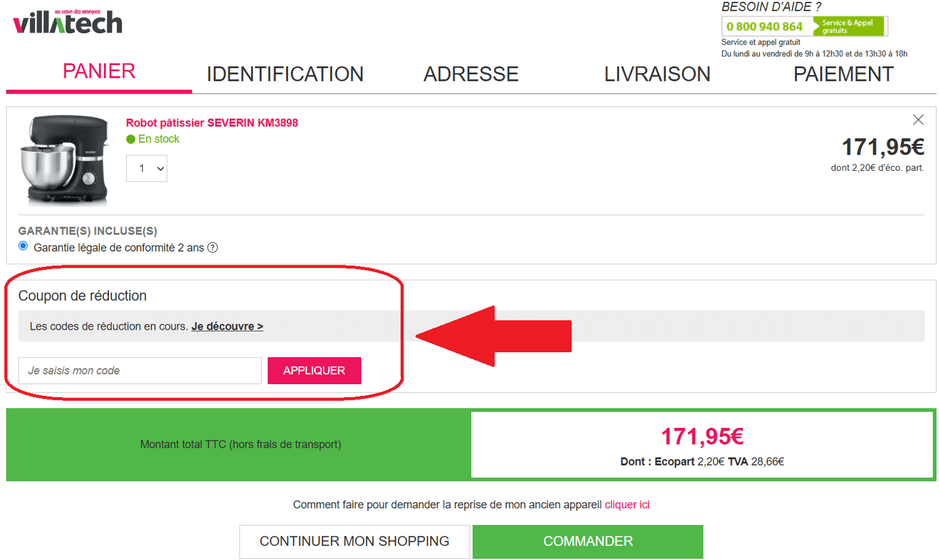
Task: Click 'GARANTIE(S) INCLUSE(S)' heading
Action: (88, 231)
